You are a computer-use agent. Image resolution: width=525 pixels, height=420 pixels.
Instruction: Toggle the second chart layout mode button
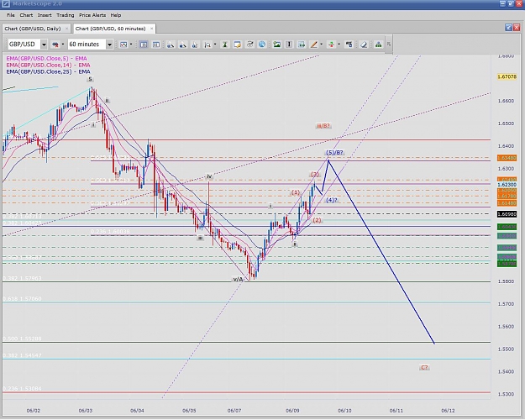pos(156,45)
